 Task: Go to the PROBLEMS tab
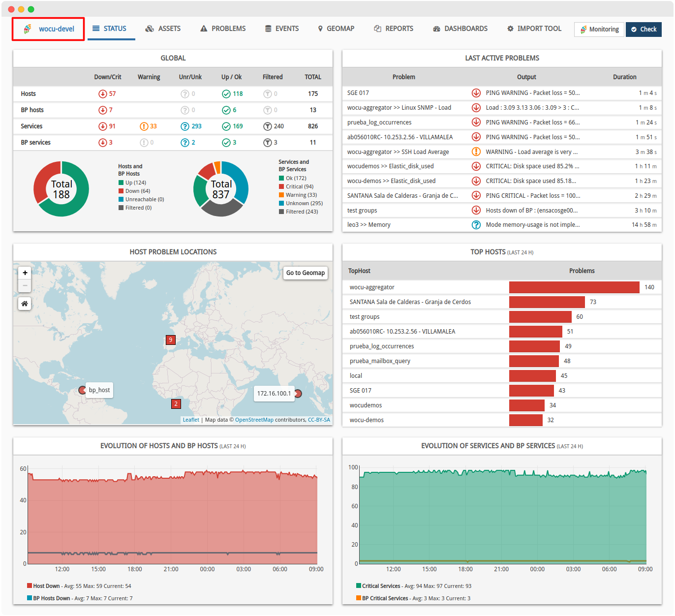223,29
